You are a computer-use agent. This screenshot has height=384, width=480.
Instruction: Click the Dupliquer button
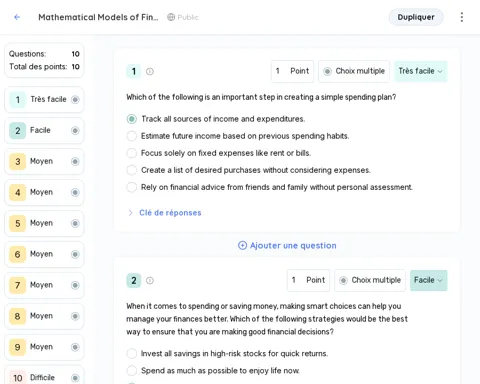(416, 17)
